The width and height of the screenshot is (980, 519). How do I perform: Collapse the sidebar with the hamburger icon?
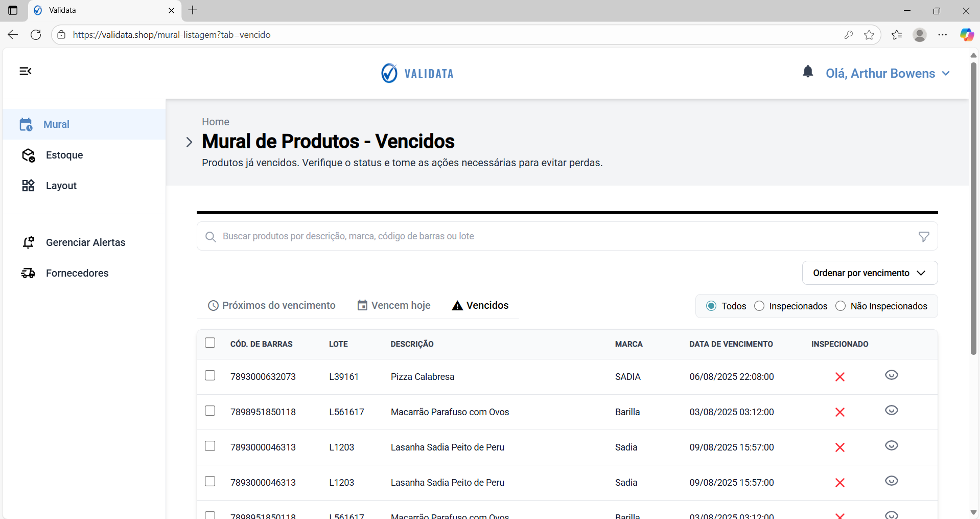[x=25, y=71]
